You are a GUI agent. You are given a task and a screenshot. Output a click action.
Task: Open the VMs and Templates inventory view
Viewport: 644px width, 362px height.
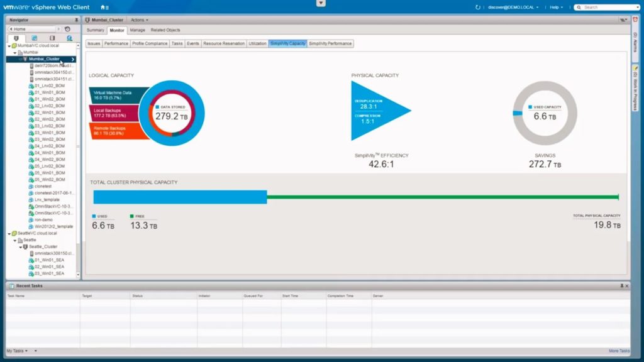coord(33,38)
